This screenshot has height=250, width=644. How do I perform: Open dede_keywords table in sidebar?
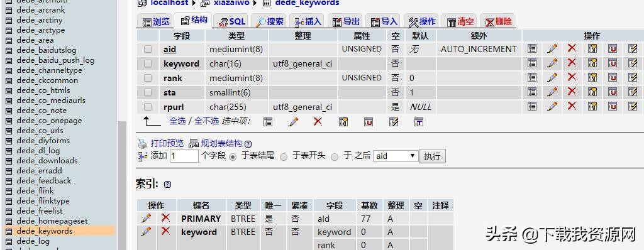click(45, 231)
